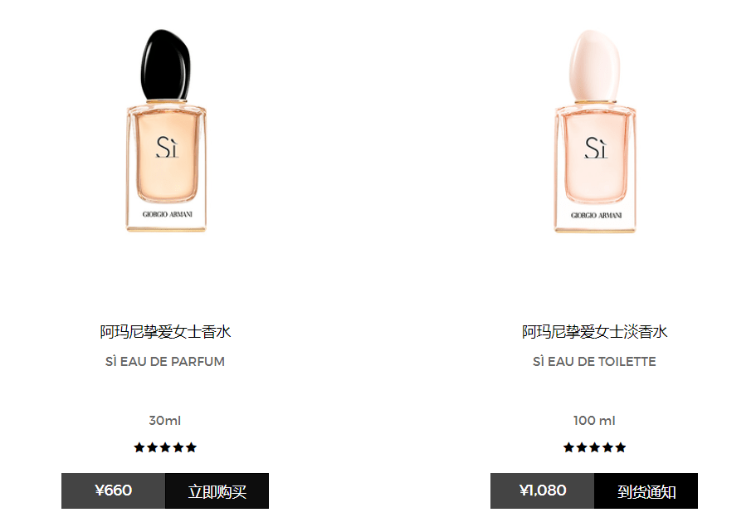Select the 30ml size label
Viewport: 756px width, 532px height.
coord(165,421)
